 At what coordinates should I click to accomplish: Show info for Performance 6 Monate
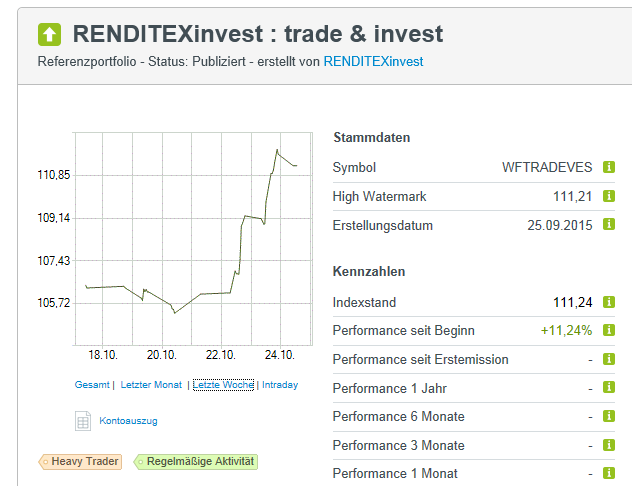click(x=609, y=416)
